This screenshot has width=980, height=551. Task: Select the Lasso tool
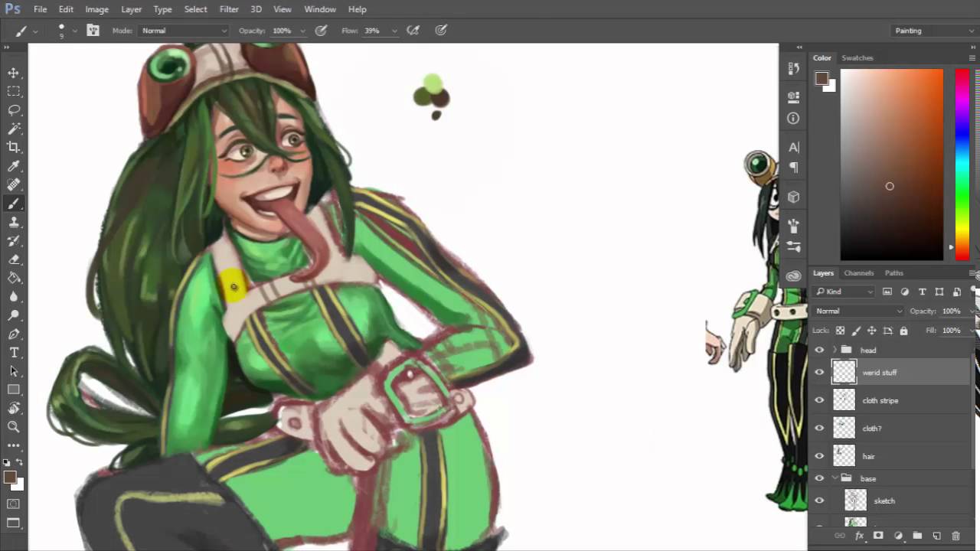(14, 110)
